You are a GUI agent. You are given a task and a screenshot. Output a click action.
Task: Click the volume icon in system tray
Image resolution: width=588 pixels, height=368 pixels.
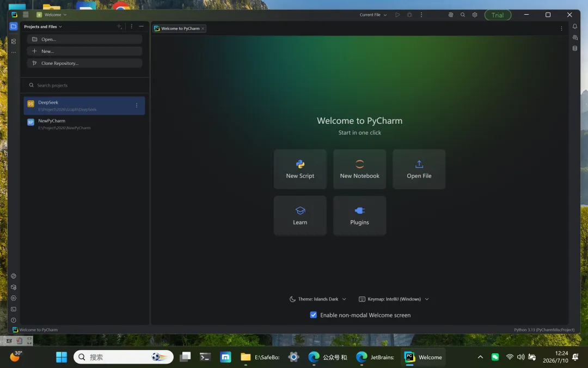tap(520, 357)
